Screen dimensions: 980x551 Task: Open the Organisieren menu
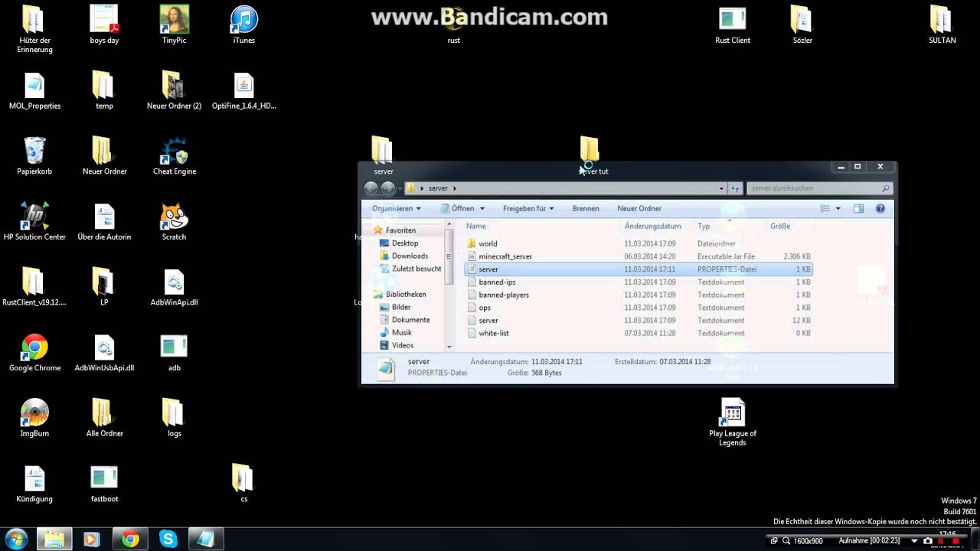click(x=396, y=208)
